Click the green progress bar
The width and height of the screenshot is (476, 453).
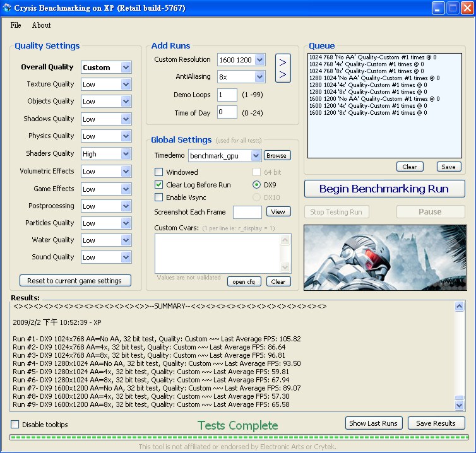[x=239, y=437]
